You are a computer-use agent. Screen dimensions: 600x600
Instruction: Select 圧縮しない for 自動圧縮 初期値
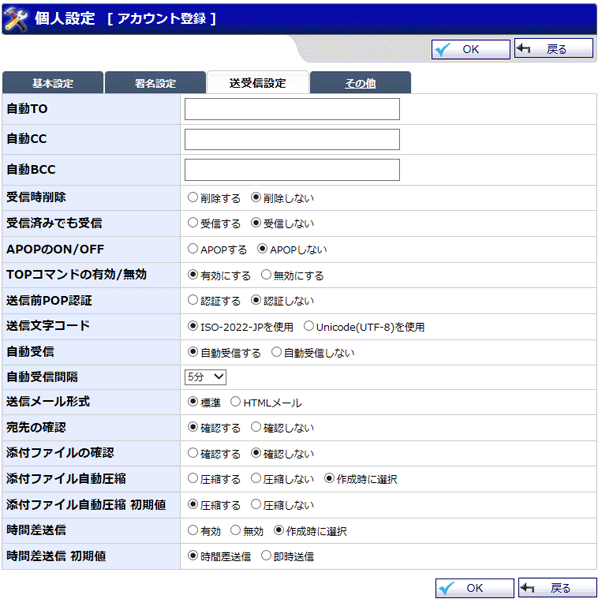[x=256, y=504]
